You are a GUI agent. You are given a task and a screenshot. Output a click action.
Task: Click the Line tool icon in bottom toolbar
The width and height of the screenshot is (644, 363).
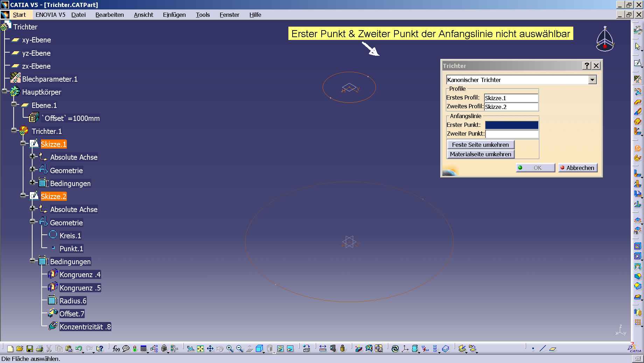(543, 349)
